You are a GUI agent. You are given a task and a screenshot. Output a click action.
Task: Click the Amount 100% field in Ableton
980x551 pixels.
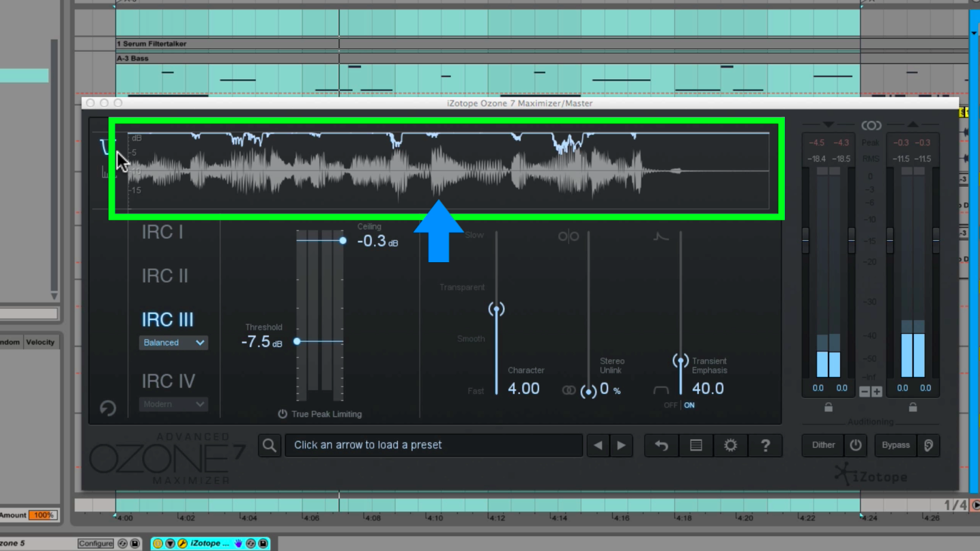(x=43, y=515)
